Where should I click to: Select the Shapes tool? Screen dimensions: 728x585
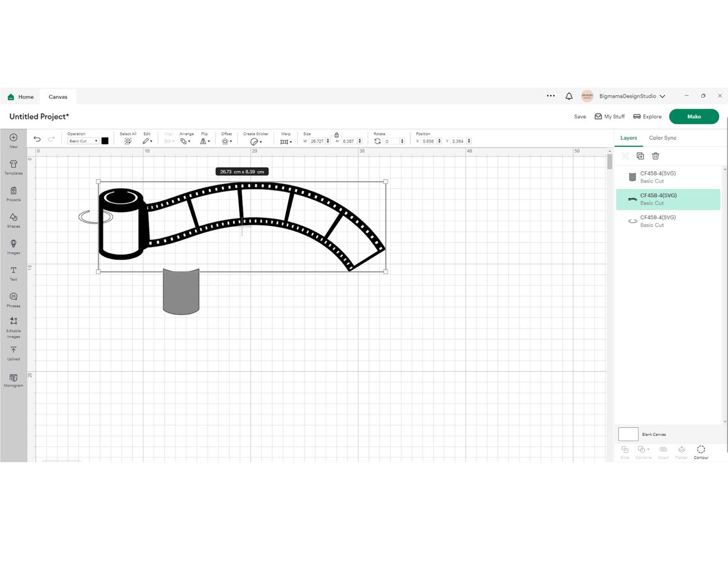[13, 220]
